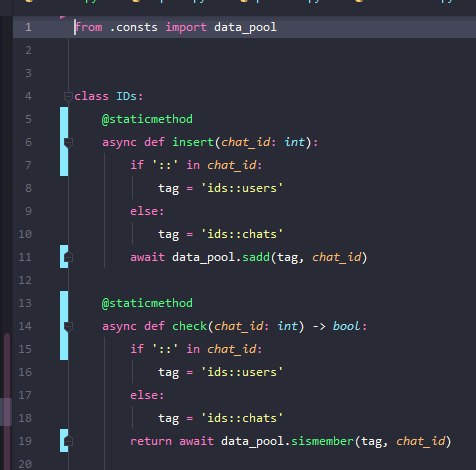Collapse the check method fold marker on line 14
This screenshot has height=470, width=476.
pos(68,326)
